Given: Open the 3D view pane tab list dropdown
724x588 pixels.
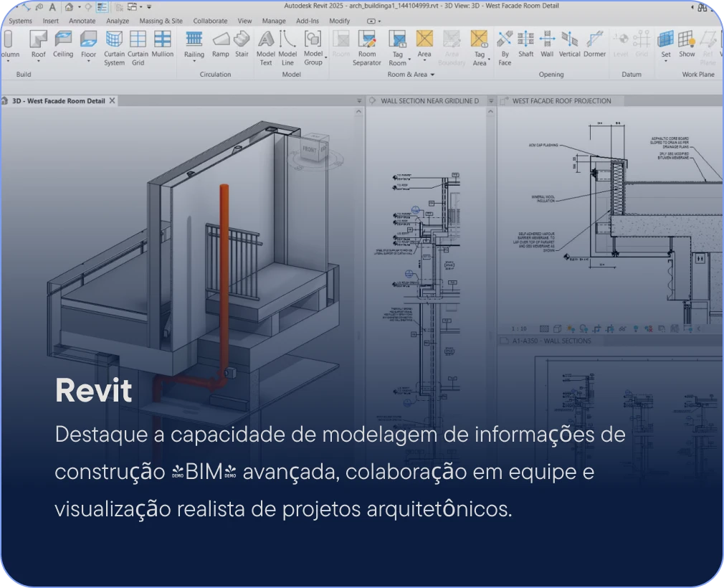Looking at the screenshot, I should (359, 100).
